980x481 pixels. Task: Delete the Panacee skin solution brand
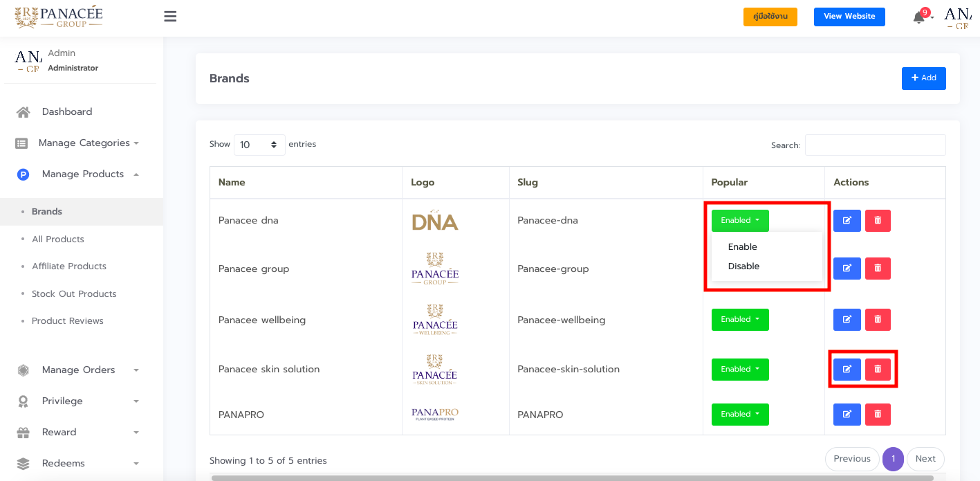(878, 370)
